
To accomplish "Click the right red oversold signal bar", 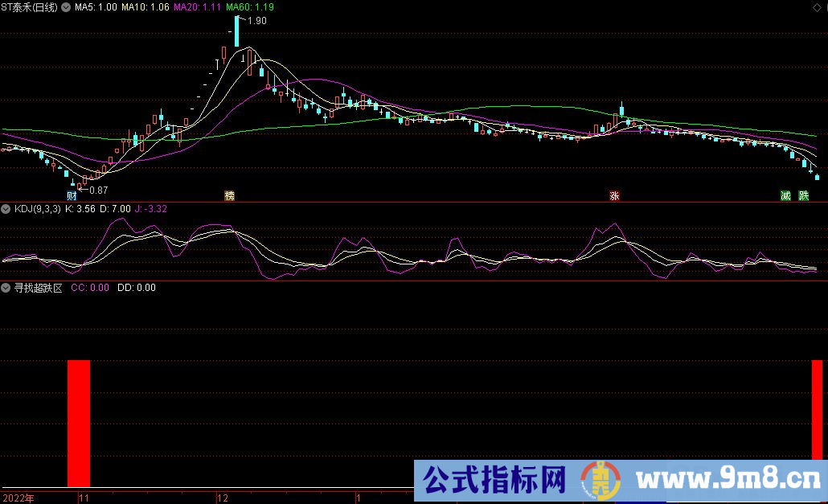I will [x=817, y=410].
